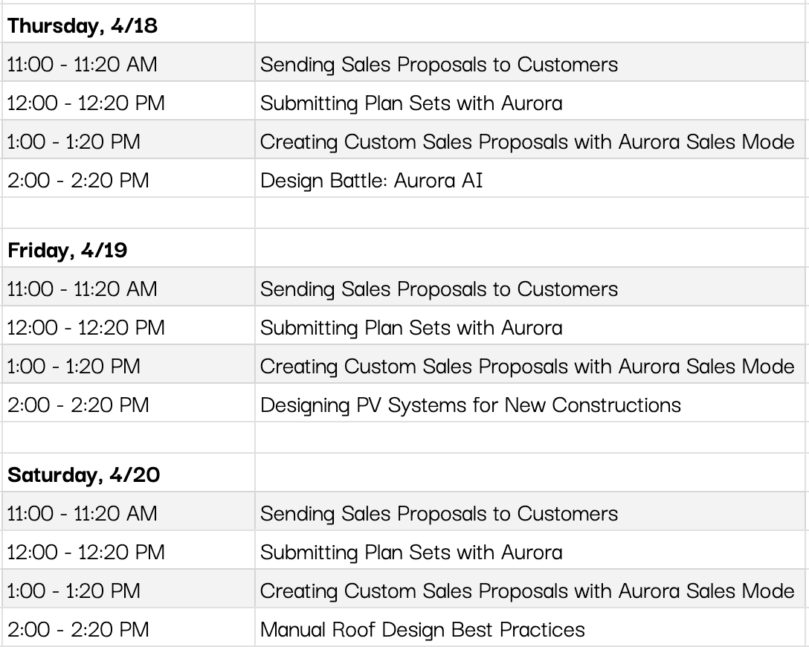Click Friday 1:00 - 1:20 PM time cell

128,366
